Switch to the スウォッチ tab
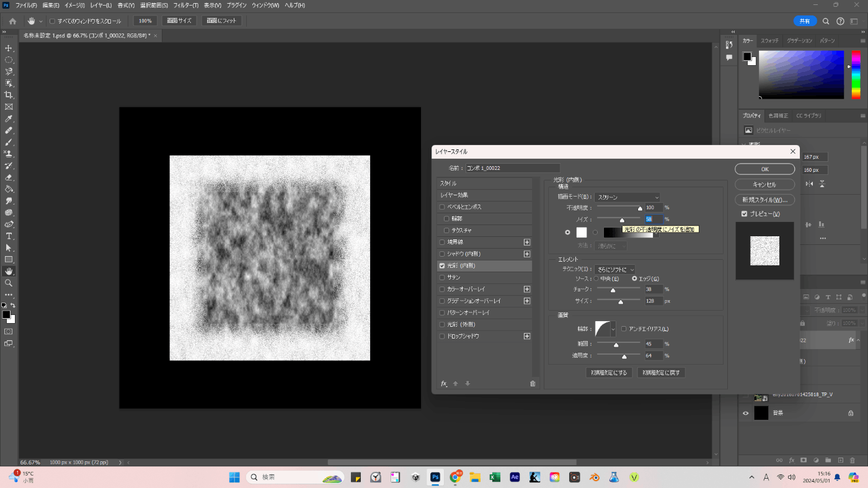868x488 pixels. pos(769,40)
